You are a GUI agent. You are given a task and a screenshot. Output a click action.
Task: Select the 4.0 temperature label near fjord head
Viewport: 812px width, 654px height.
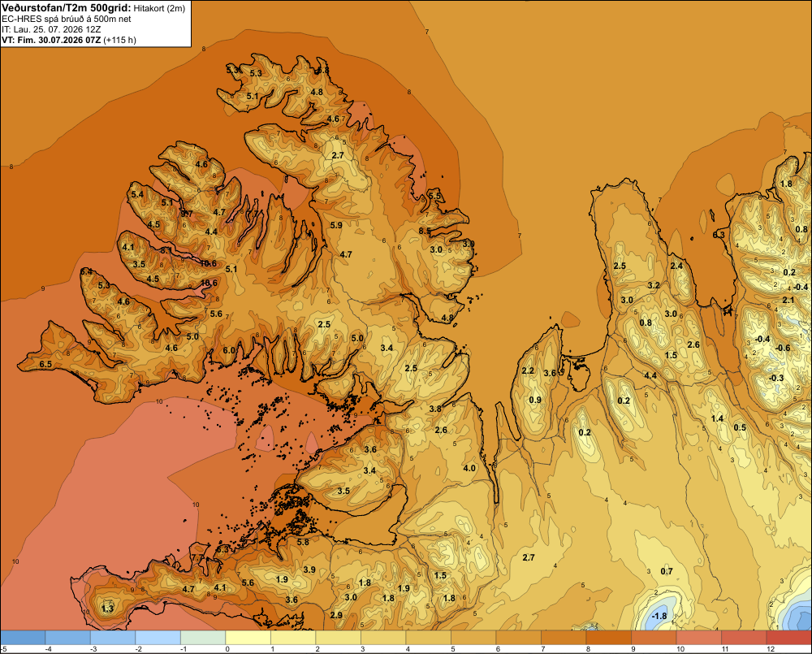469,469
